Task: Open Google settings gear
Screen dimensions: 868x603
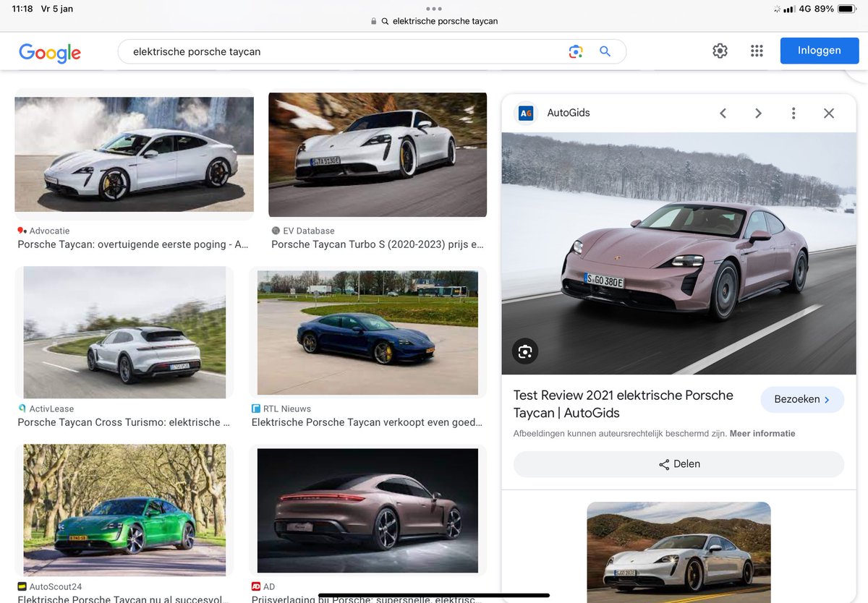Action: (720, 51)
